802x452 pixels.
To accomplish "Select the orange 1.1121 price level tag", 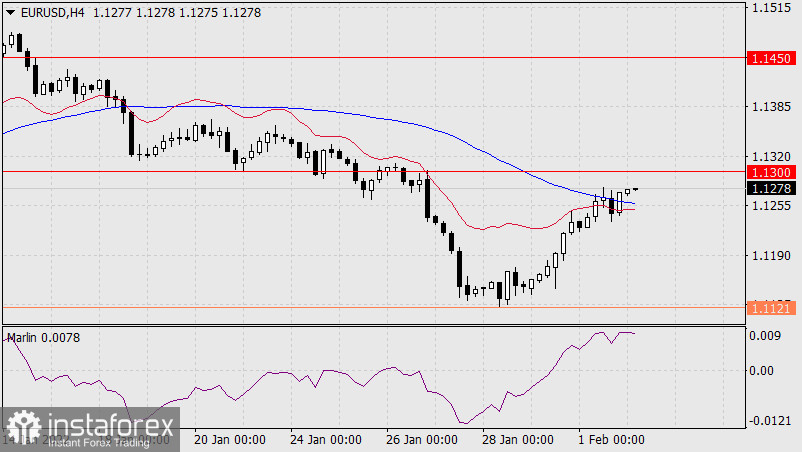I will coord(770,309).
